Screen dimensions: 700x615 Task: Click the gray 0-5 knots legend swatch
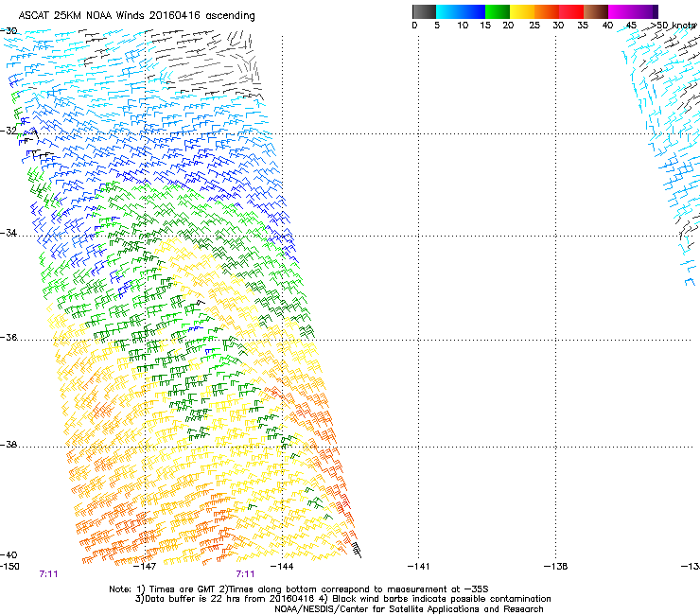pos(424,11)
